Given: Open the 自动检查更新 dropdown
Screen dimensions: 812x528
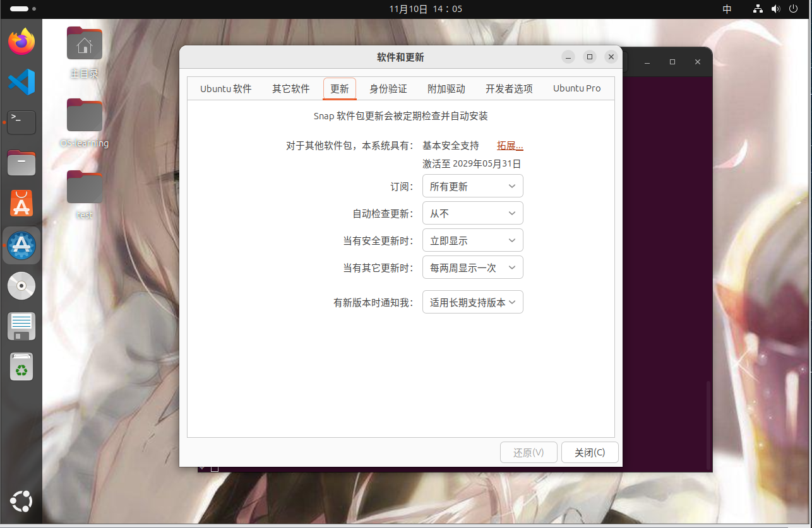Looking at the screenshot, I should pos(473,213).
